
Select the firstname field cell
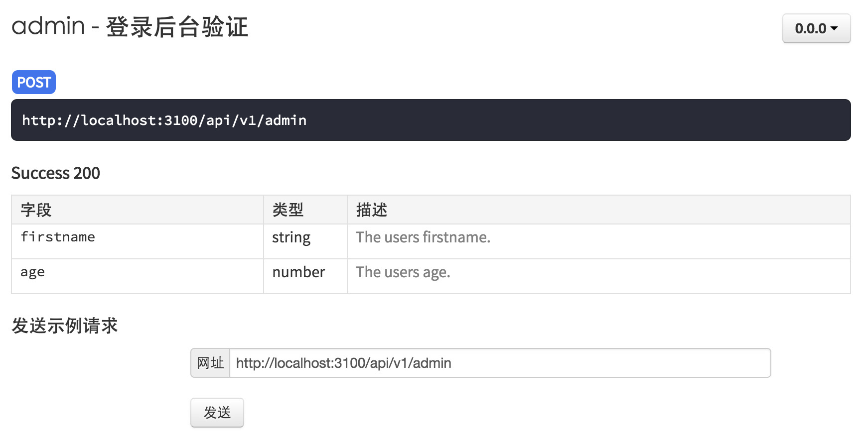pyautogui.click(x=58, y=237)
